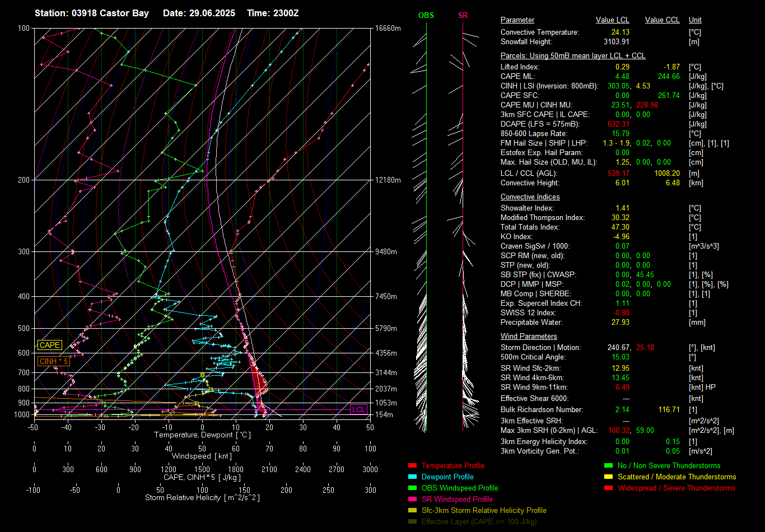Click the Modified Thompson Index value 30.32
Viewport: 765px width, 532px height.
[x=621, y=217]
